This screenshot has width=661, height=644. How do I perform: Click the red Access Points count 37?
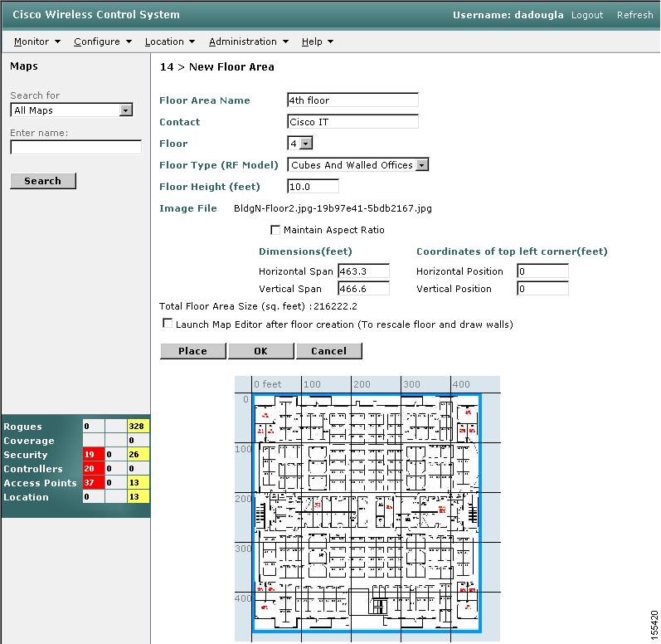point(93,482)
